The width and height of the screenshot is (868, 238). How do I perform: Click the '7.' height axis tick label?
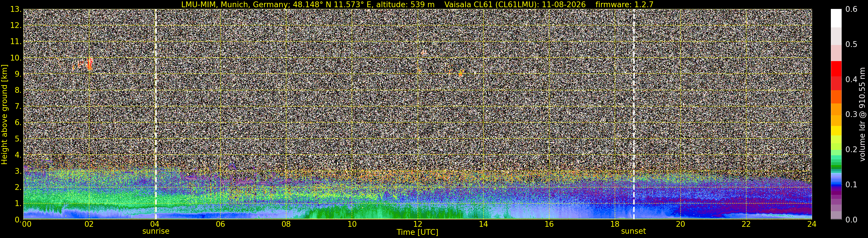point(18,107)
